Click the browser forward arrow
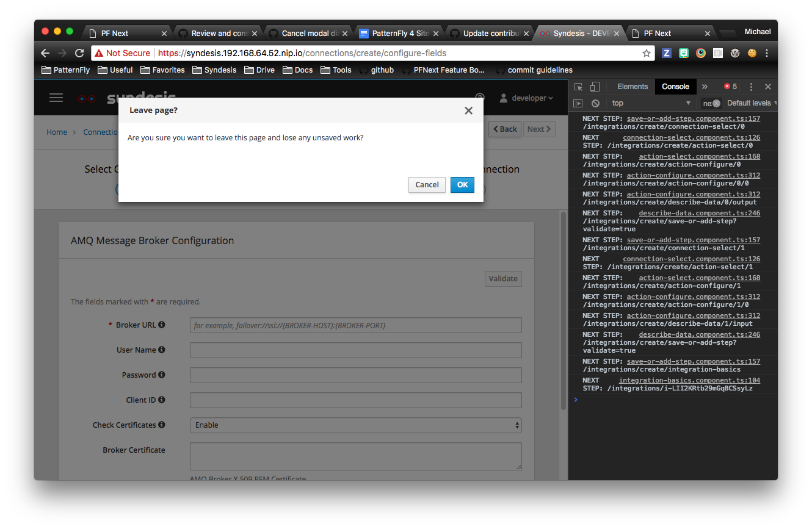This screenshot has width=812, height=529. point(62,53)
